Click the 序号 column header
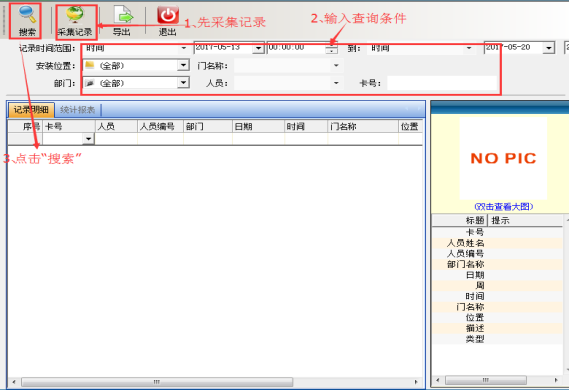 [x=25, y=126]
